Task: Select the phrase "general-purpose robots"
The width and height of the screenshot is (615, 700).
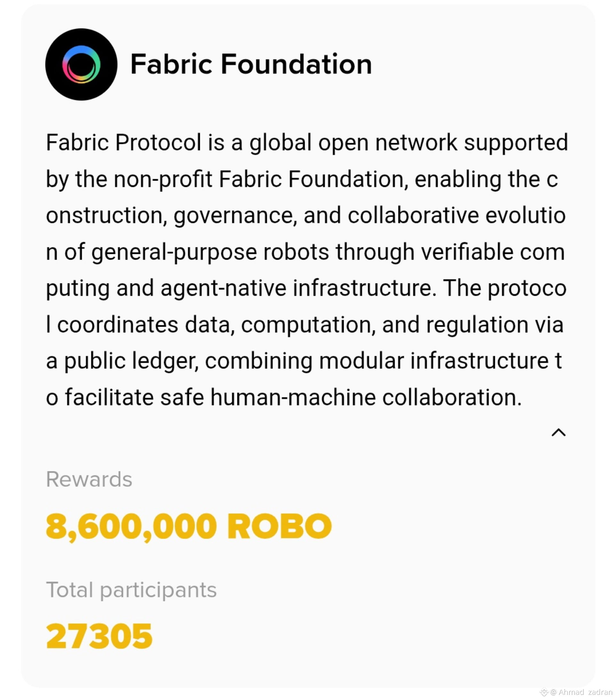Action: pos(210,252)
